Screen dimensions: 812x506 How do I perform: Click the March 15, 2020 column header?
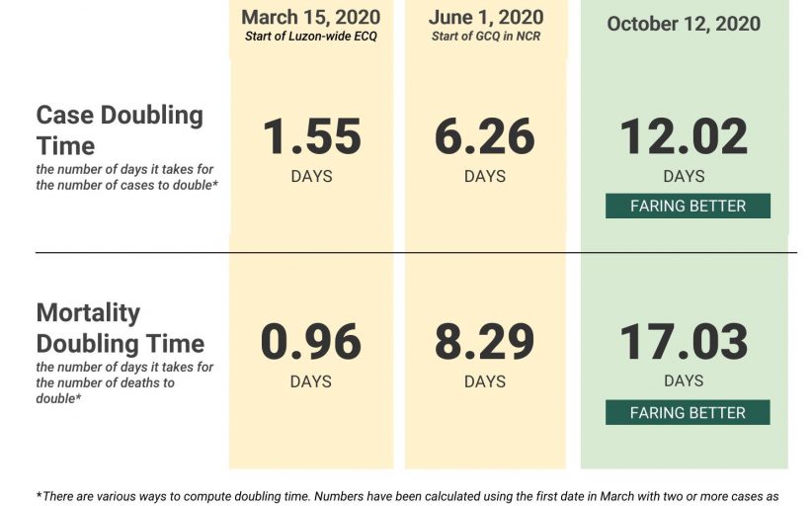311,17
